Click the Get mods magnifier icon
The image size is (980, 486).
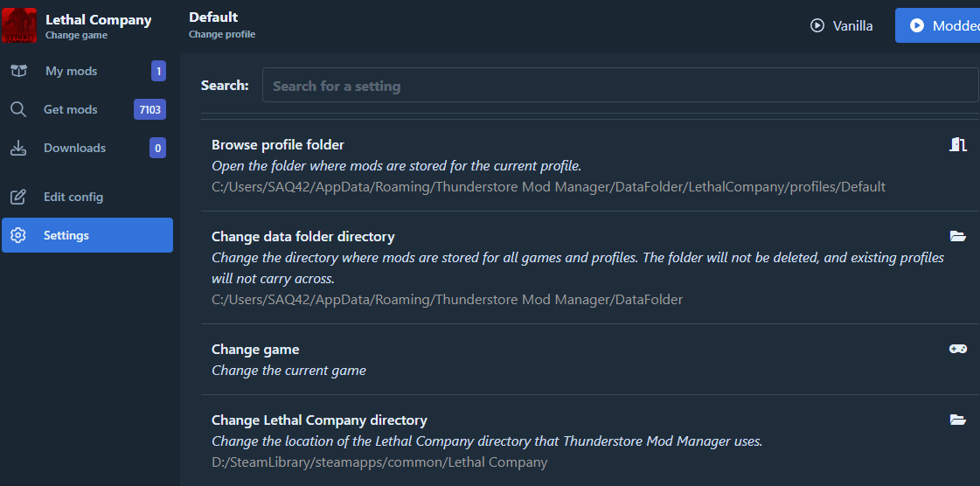[18, 109]
